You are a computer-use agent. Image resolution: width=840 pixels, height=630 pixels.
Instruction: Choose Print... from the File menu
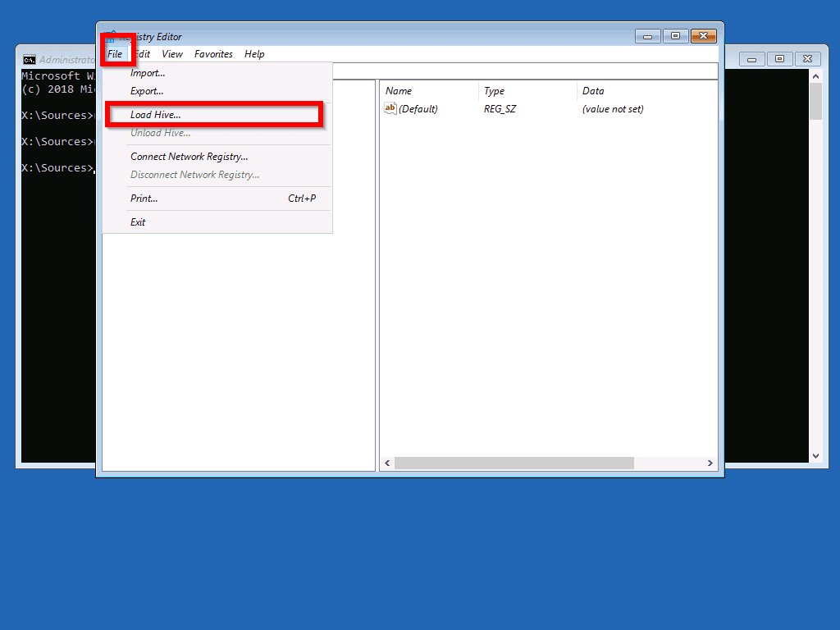(x=217, y=199)
